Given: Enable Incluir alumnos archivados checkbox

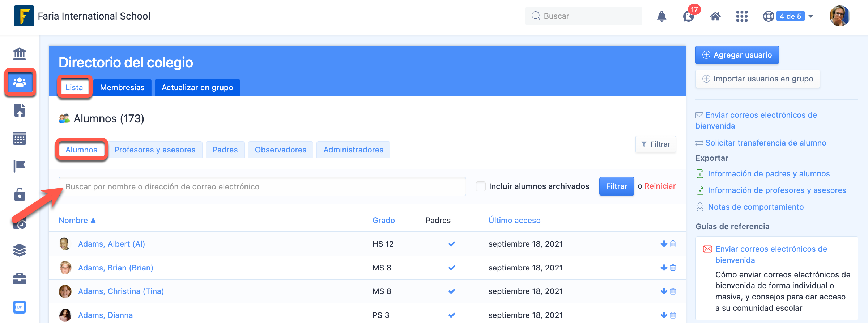Looking at the screenshot, I should (481, 186).
